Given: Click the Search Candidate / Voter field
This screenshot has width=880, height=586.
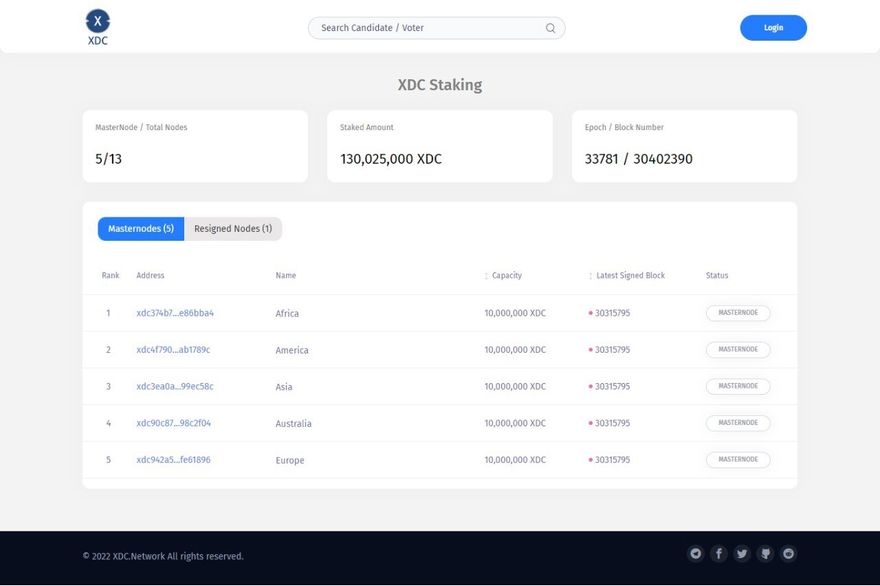Looking at the screenshot, I should [x=430, y=28].
